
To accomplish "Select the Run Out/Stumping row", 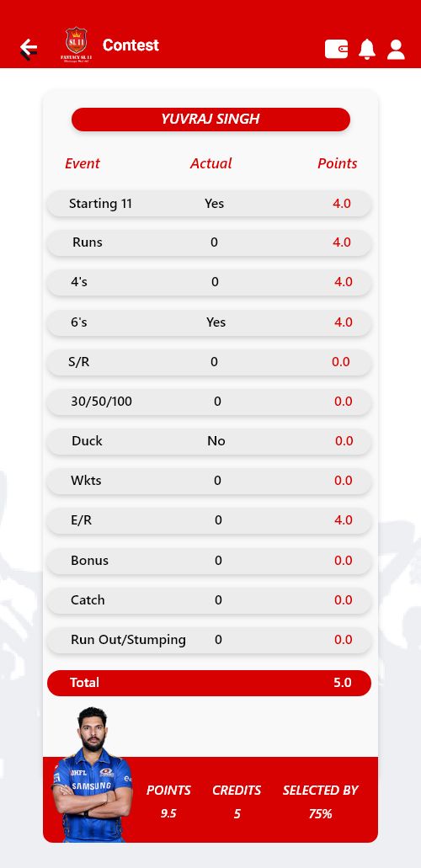I will coord(209,640).
